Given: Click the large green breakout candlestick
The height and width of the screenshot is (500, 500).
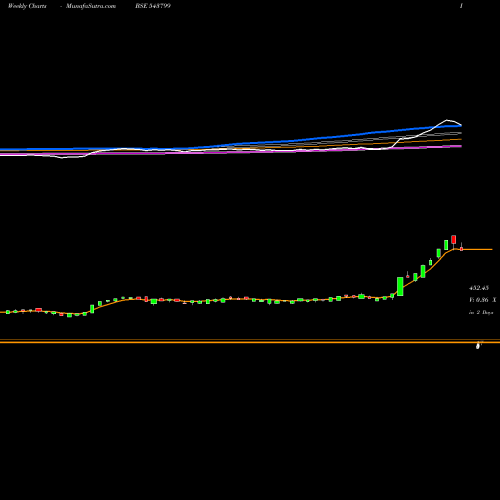Looking at the screenshot, I should tap(400, 286).
